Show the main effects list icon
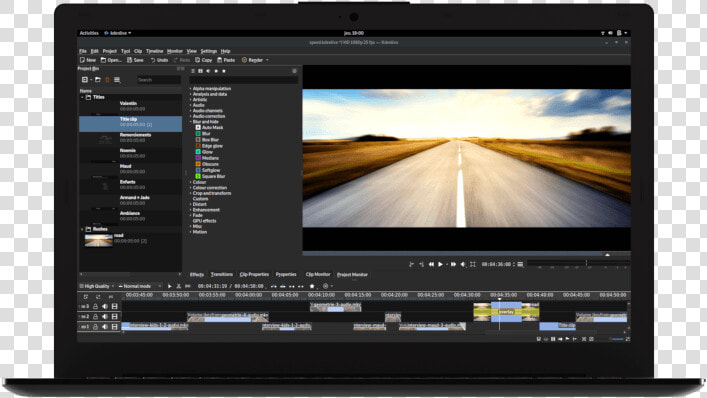 click(193, 71)
